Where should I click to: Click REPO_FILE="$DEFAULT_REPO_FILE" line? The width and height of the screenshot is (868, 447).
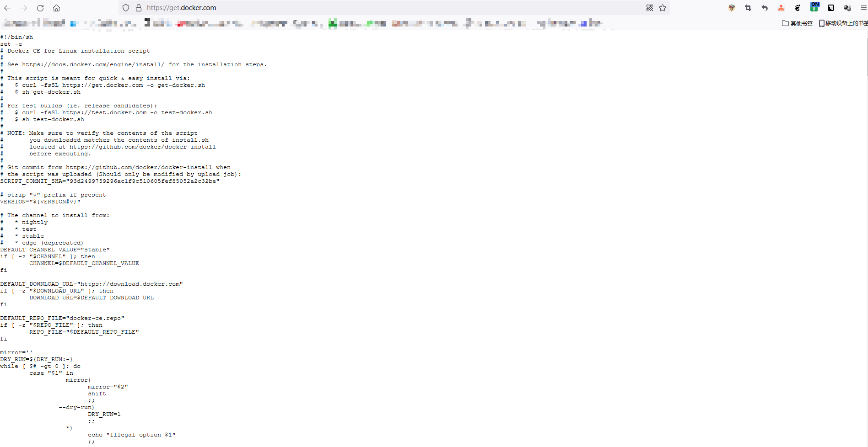coord(84,332)
